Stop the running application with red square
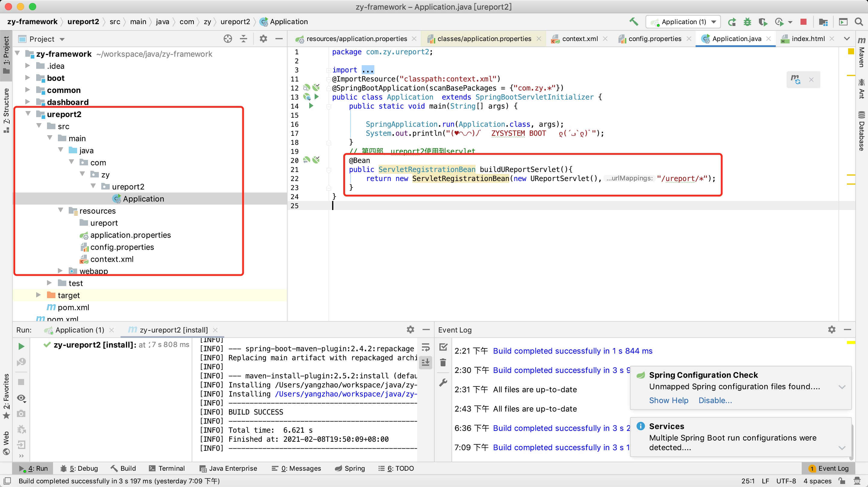Viewport: 868px width, 487px height. coord(803,22)
